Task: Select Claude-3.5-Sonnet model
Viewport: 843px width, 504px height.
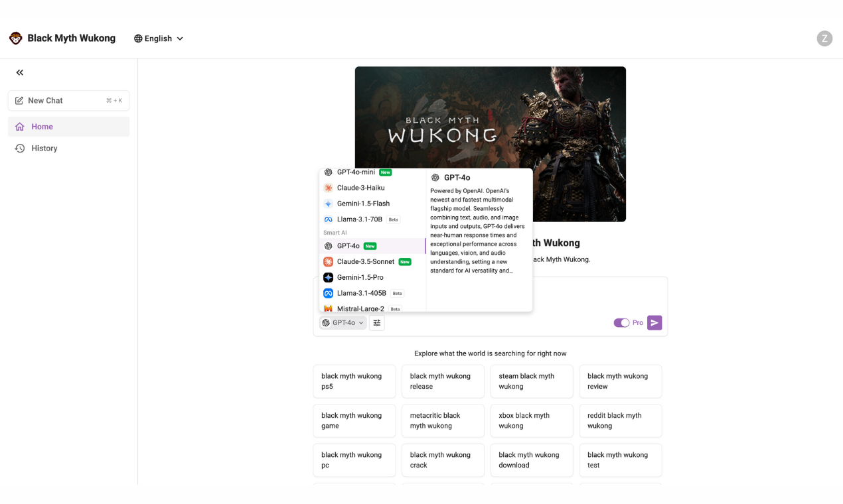Action: [x=372, y=262]
